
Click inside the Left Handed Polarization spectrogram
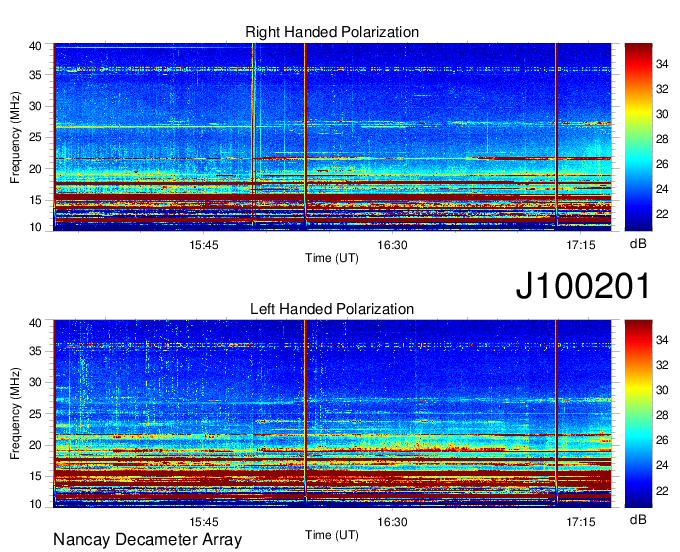click(332, 414)
